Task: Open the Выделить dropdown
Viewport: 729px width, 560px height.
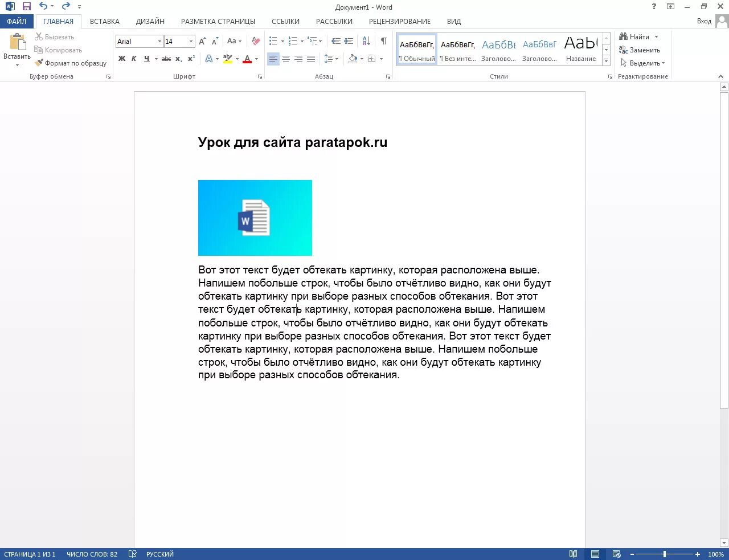Action: click(x=642, y=63)
